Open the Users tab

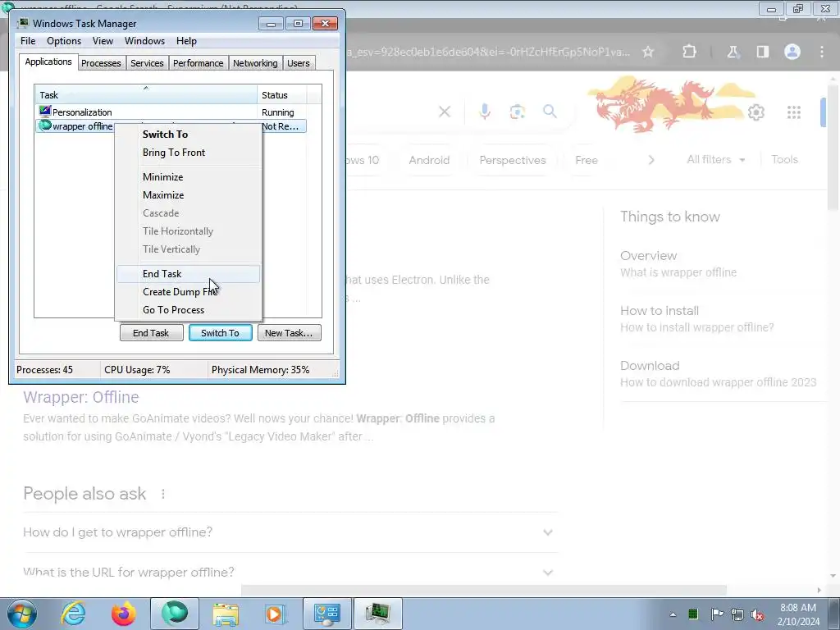(299, 63)
